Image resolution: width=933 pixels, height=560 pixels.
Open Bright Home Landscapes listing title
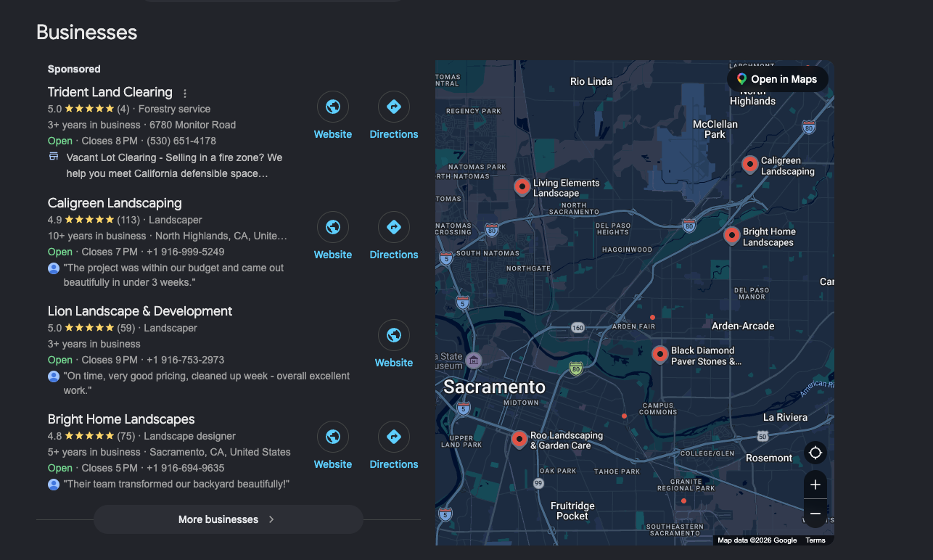tap(121, 419)
